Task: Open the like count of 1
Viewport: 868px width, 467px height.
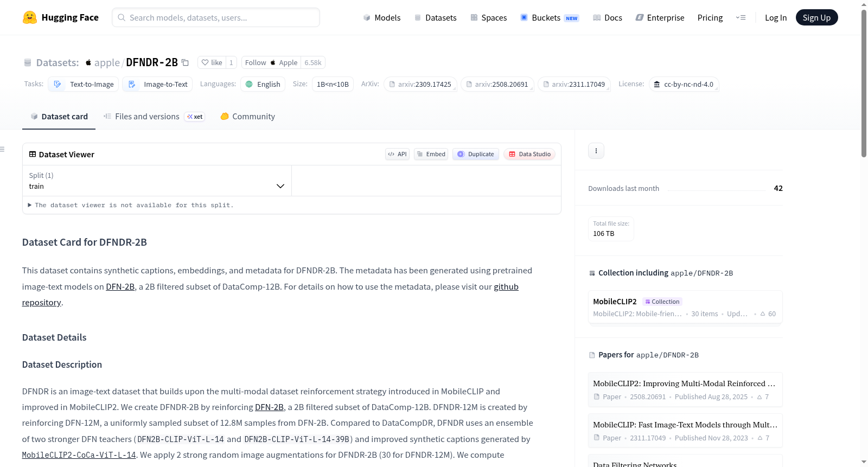Action: pos(231,62)
